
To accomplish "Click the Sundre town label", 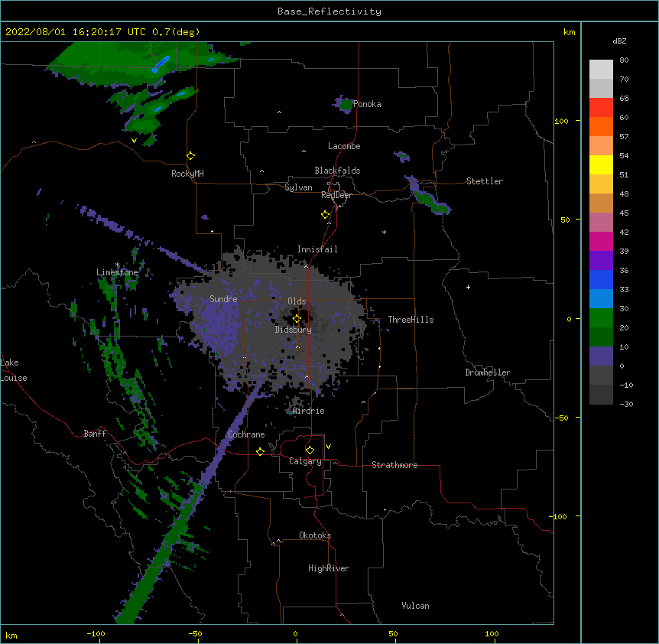I will click(223, 299).
